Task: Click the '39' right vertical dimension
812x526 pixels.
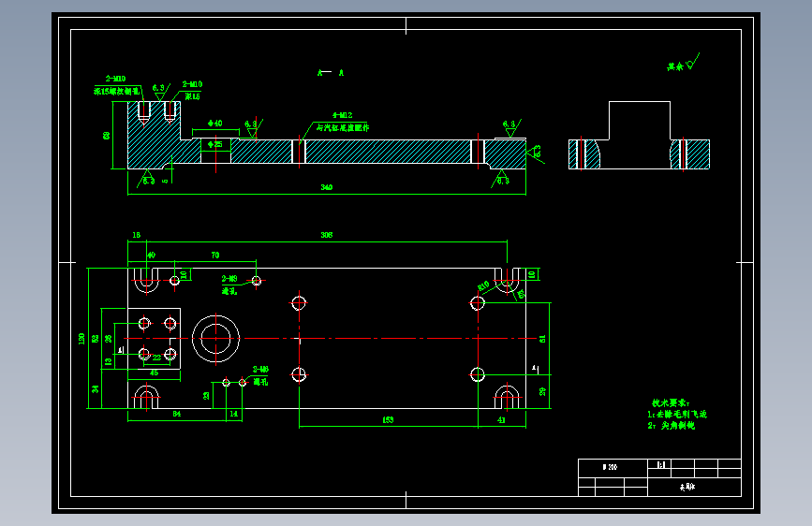Action: 542,392
